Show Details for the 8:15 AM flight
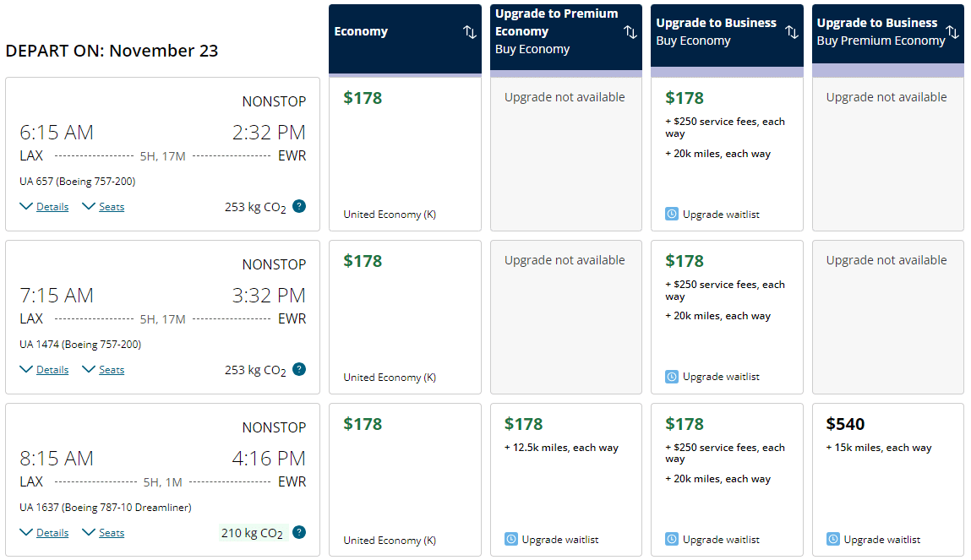Viewport: 971px width, 560px height. coord(44,533)
